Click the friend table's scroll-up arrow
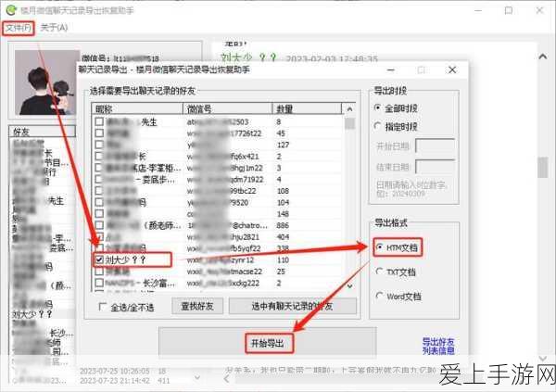 (349, 109)
